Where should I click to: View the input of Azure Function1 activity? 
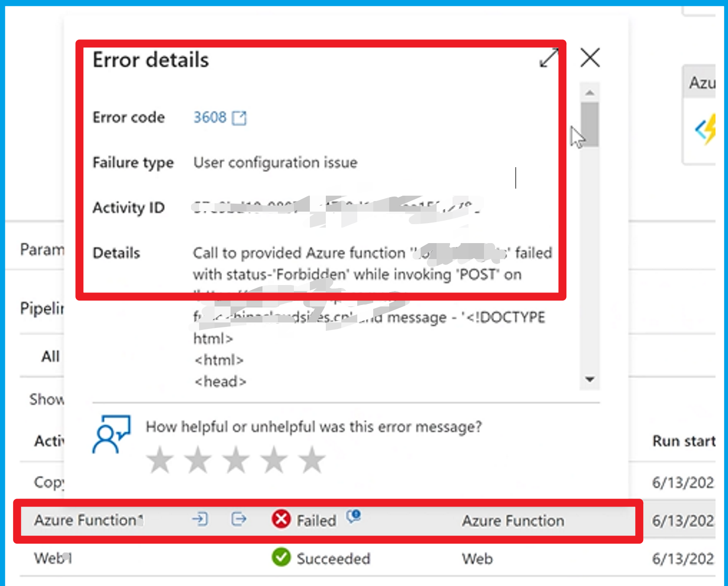[200, 520]
